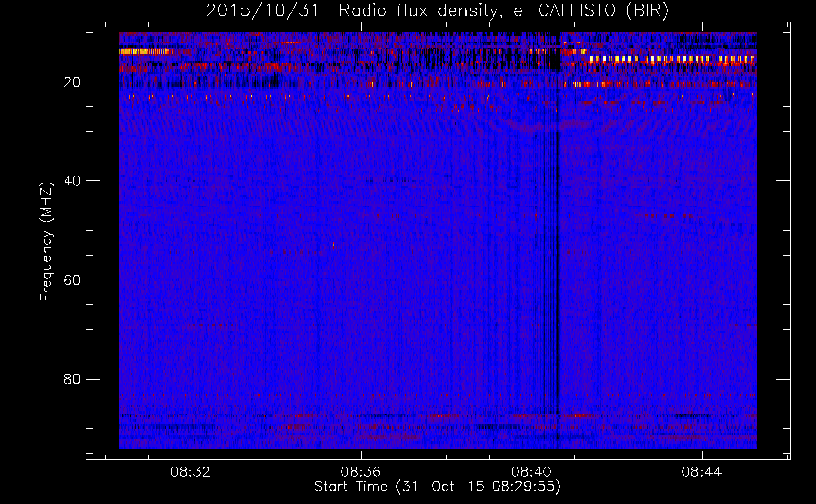
Task: Click the "Start Time (31-Oct-15 08:29:55)" axis label
Action: point(437,487)
